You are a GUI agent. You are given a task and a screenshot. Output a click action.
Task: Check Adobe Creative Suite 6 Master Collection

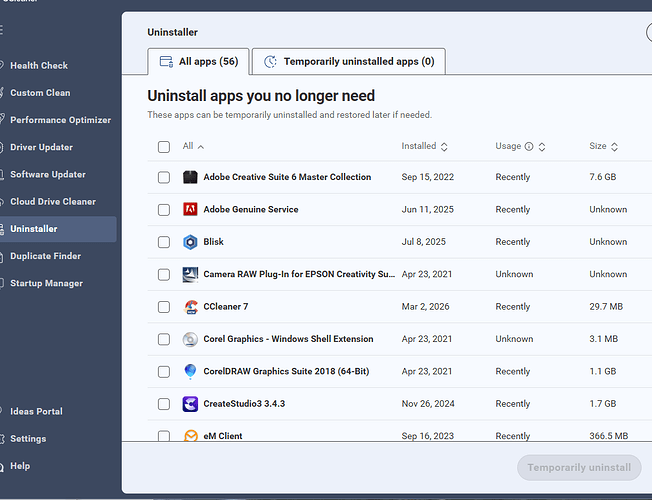pos(164,177)
